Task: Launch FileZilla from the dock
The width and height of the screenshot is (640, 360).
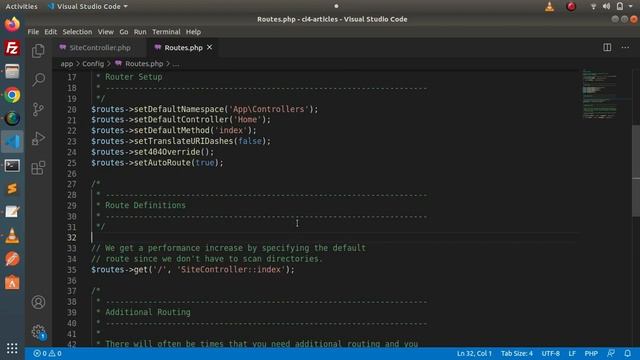Action: tap(12, 48)
